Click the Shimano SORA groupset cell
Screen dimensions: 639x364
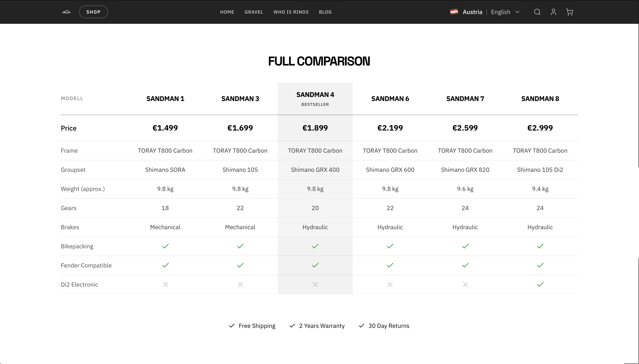click(x=165, y=170)
